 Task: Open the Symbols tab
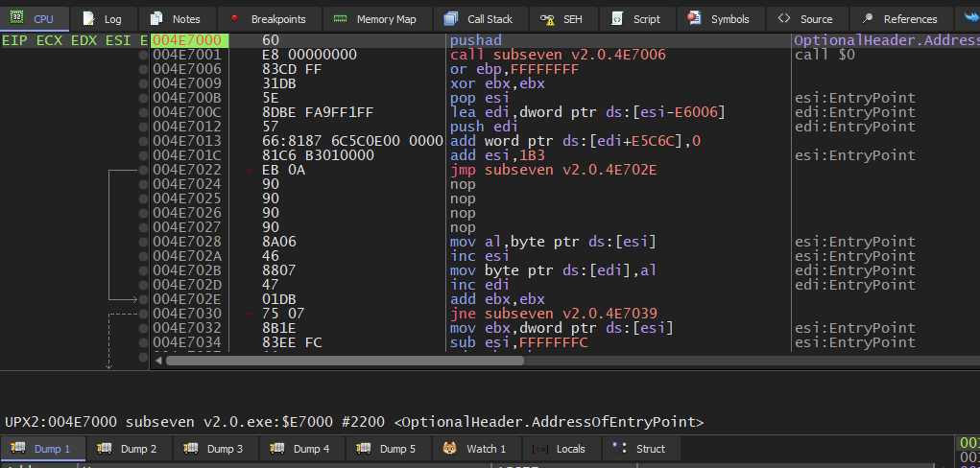tap(720, 19)
